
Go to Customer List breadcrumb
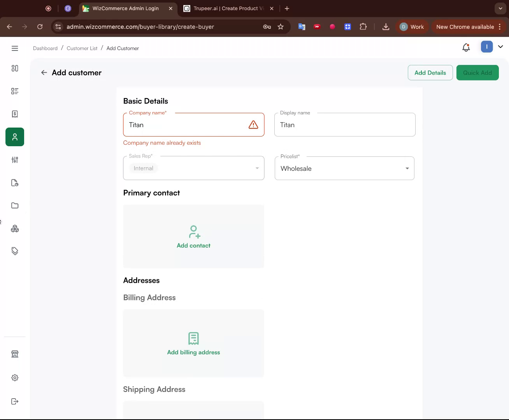pyautogui.click(x=82, y=48)
